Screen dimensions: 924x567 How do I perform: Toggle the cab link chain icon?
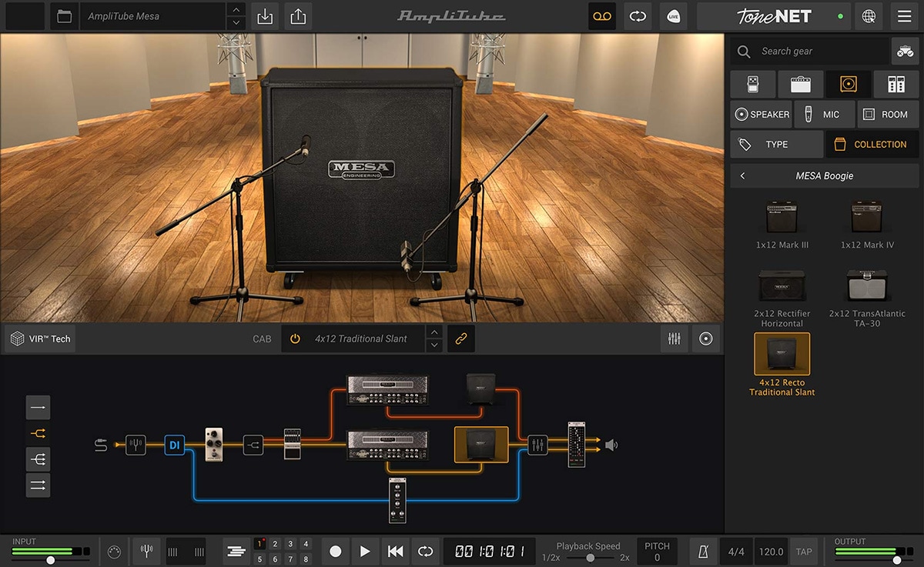point(461,339)
